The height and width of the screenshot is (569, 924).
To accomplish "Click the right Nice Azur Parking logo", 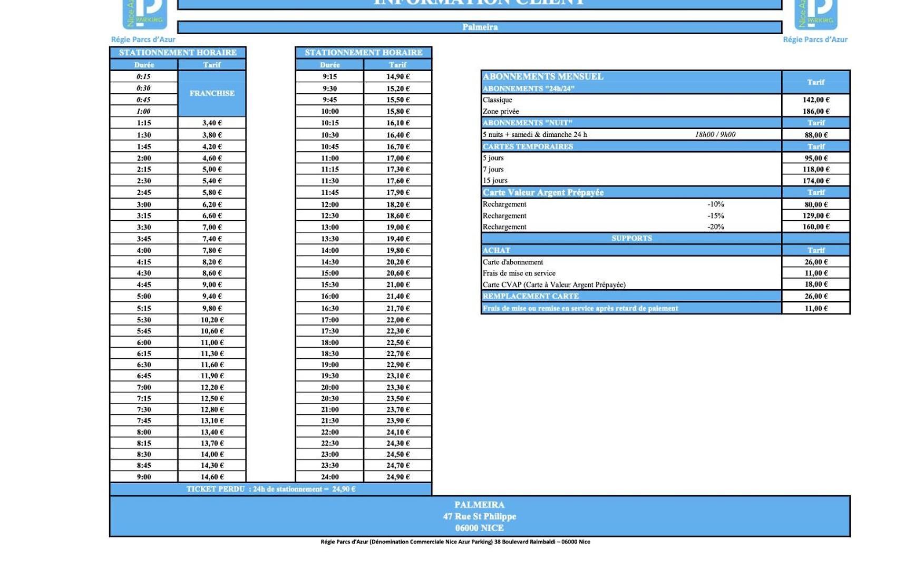I will pyautogui.click(x=815, y=14).
